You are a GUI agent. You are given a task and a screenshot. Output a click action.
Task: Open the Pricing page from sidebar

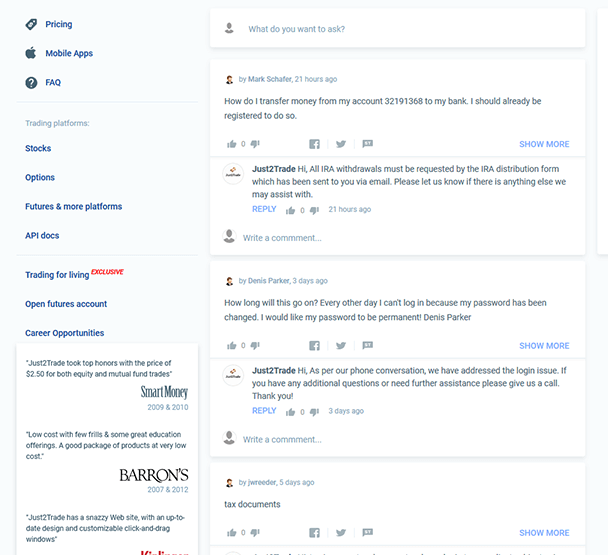pos(59,24)
